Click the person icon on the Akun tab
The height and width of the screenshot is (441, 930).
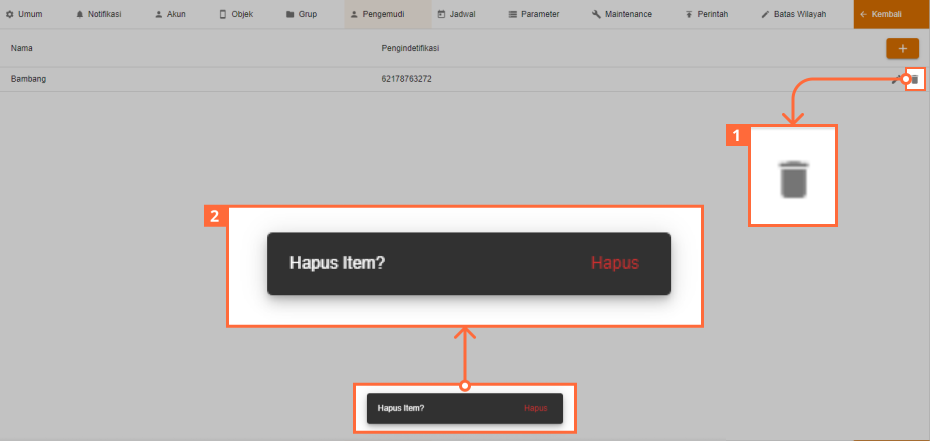pos(158,15)
